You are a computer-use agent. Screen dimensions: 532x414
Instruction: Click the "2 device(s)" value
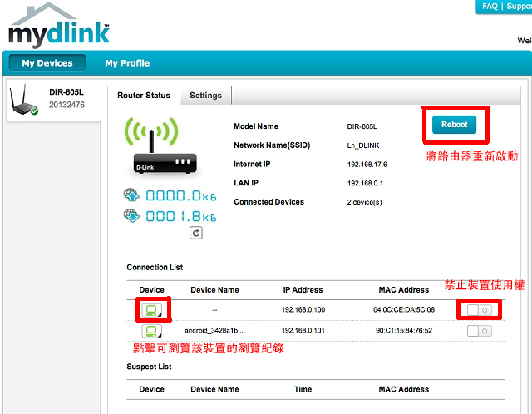point(364,202)
